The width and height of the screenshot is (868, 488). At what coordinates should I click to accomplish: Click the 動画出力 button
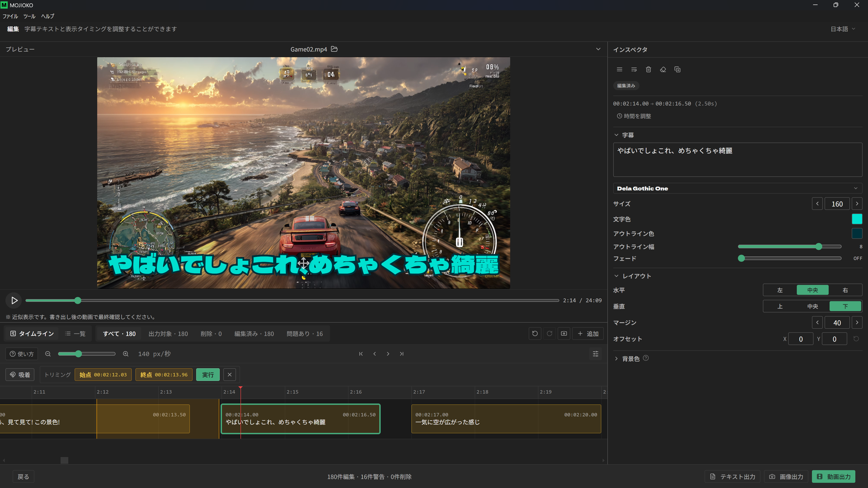(x=834, y=476)
